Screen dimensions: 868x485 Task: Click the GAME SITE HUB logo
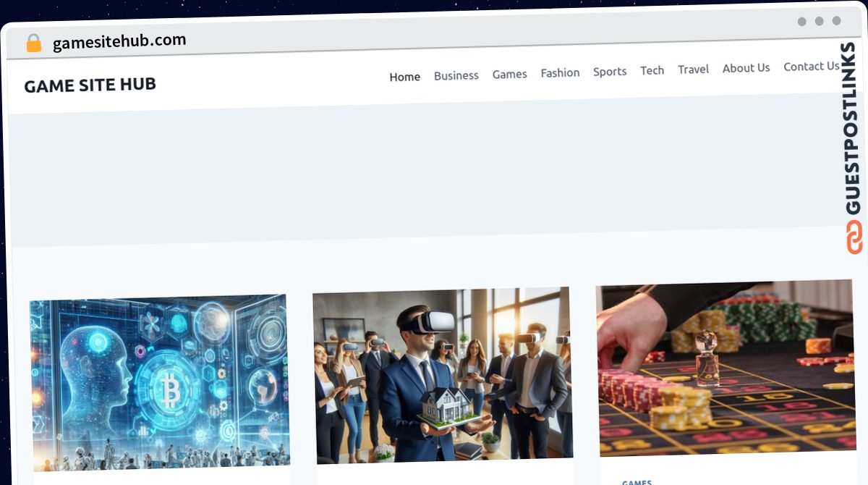click(x=90, y=85)
